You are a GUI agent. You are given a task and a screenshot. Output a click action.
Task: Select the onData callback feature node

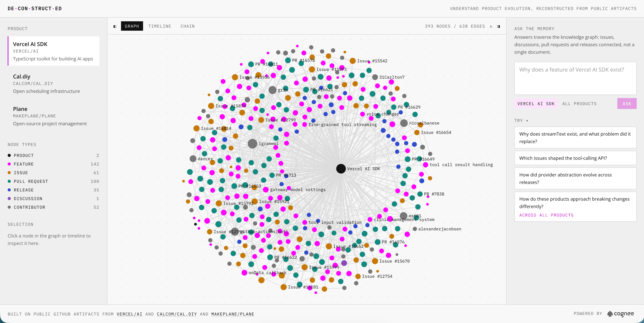coord(245,273)
